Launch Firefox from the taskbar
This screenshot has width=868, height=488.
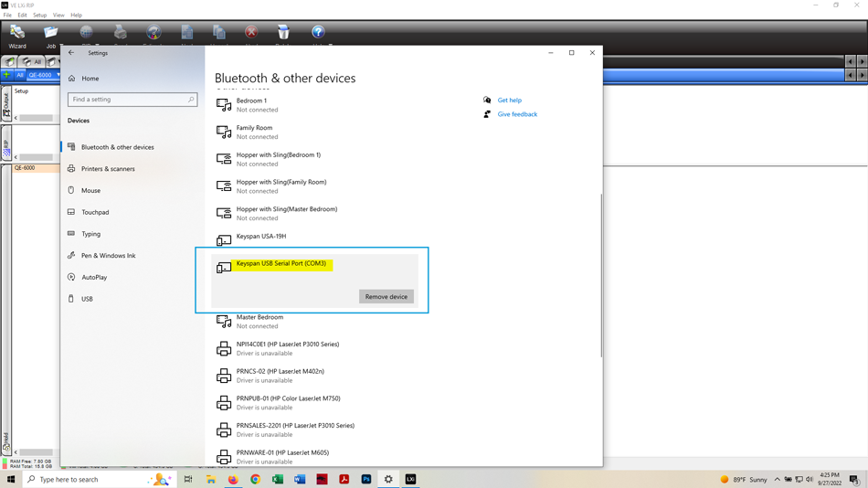click(x=233, y=479)
